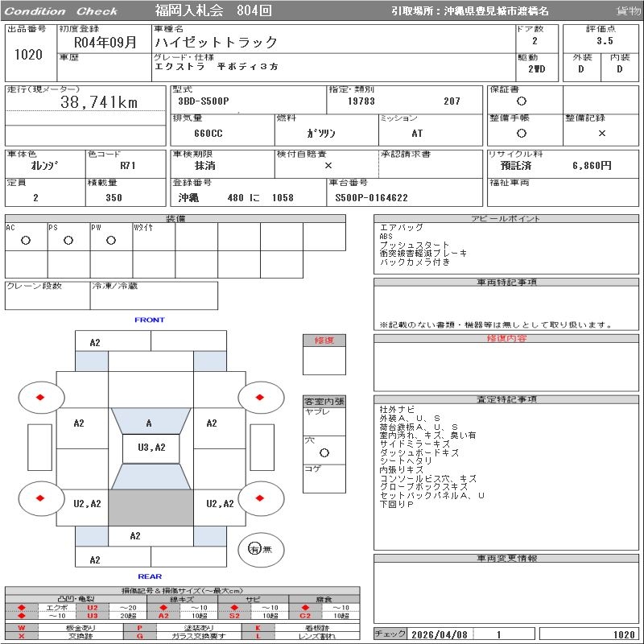
Task: Click the grade 'エクストラ 平ボディ3方'
Action: (216, 66)
